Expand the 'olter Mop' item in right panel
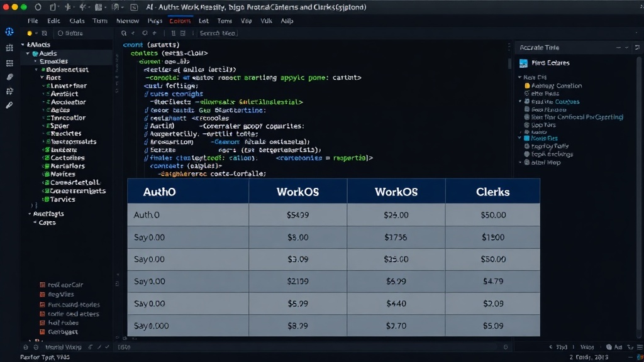Viewport: 644px width, 362px height. coord(520,163)
